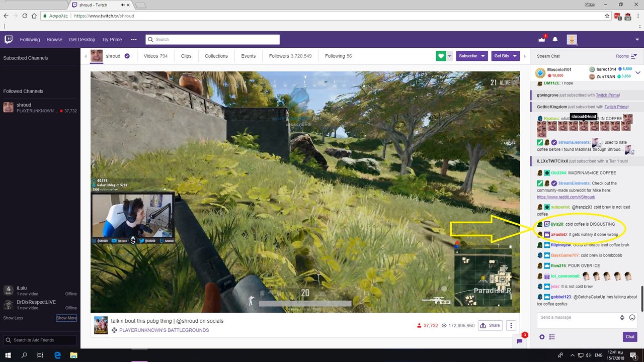644x362 pixels.
Task: Bookmark this page with the star icon
Action: 607,16
